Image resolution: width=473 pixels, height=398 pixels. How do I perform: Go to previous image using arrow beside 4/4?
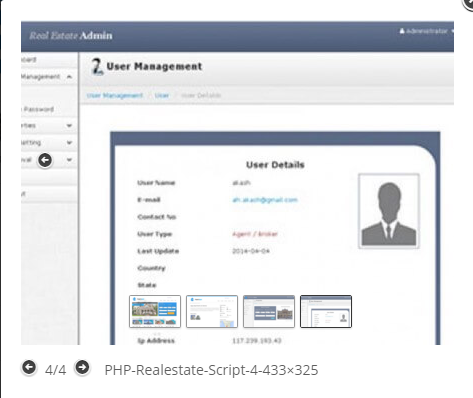coord(29,368)
